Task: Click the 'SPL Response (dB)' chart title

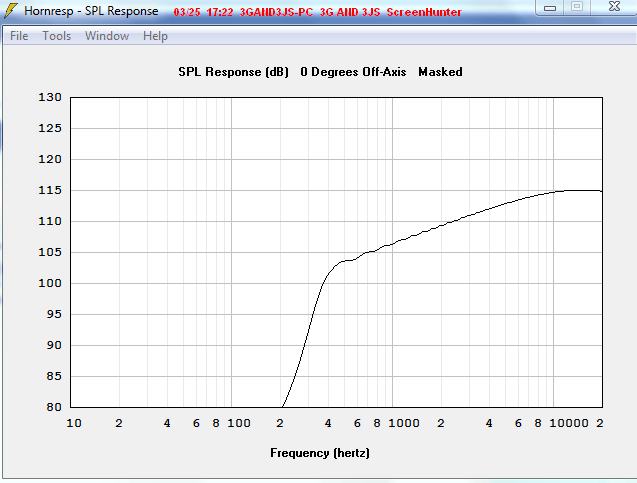Action: pyautogui.click(x=234, y=72)
